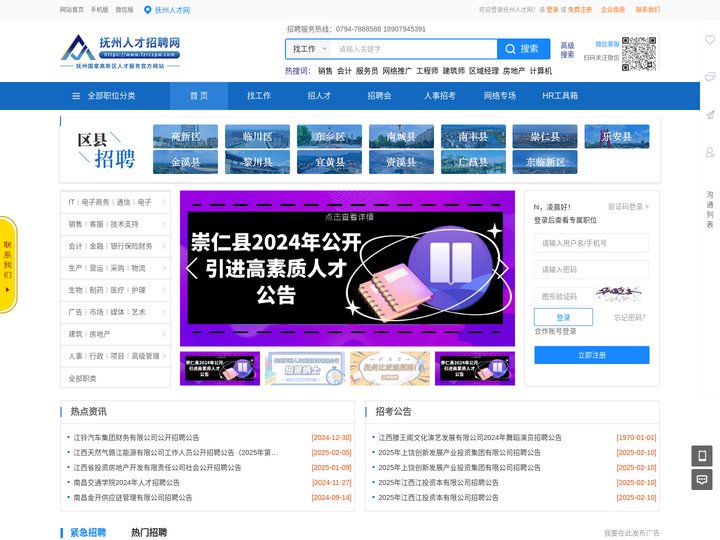Viewport: 720px width, 540px height.
Task: Click the WeChat QR code image
Action: (639, 53)
